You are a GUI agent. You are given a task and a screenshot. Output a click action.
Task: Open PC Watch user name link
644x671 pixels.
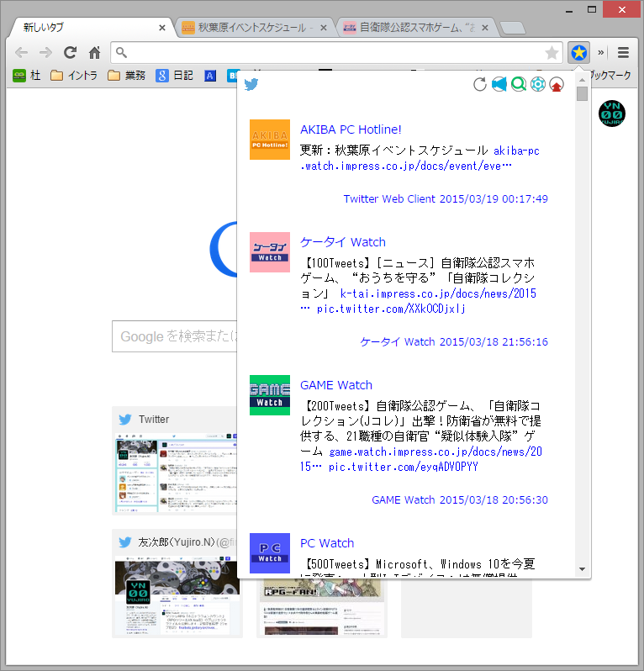[327, 543]
